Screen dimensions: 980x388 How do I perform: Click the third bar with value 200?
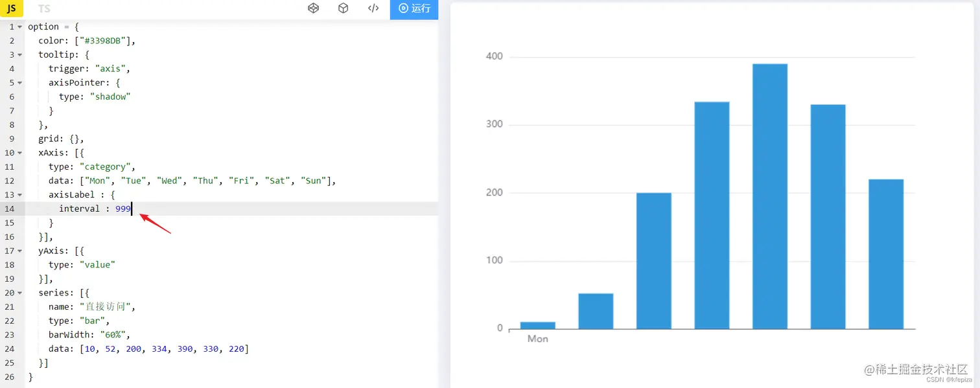[x=654, y=261]
